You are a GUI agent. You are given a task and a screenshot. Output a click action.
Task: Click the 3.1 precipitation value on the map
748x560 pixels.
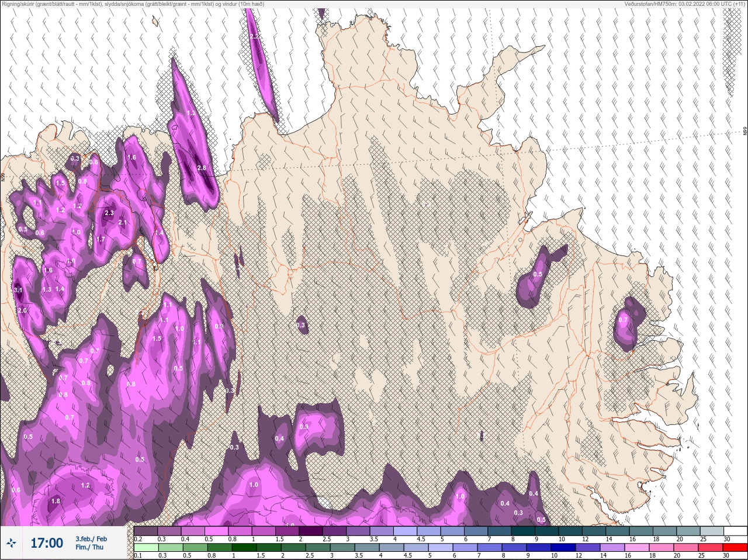[x=18, y=290]
